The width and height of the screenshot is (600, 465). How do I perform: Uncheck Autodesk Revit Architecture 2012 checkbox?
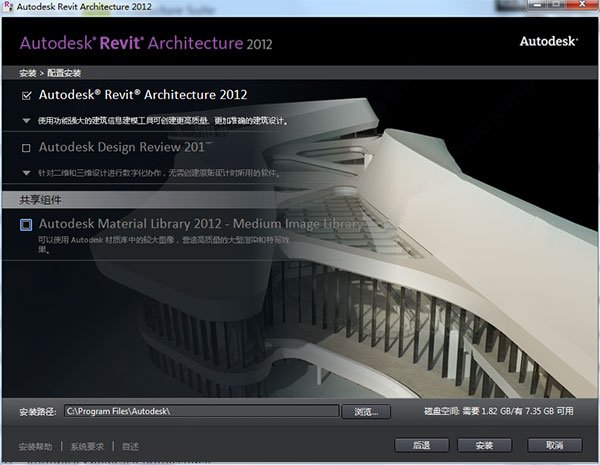coord(26,95)
